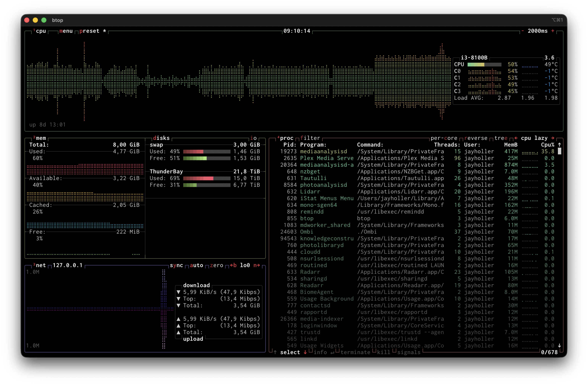The height and width of the screenshot is (385, 588).
Task: Click the select up arrow in proc footer
Action: tap(275, 352)
